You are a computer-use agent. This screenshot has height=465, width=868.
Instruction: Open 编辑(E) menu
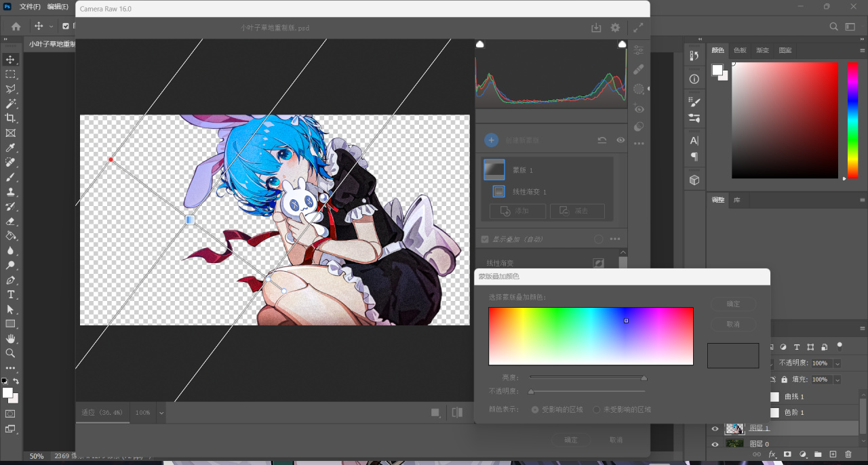coord(58,6)
